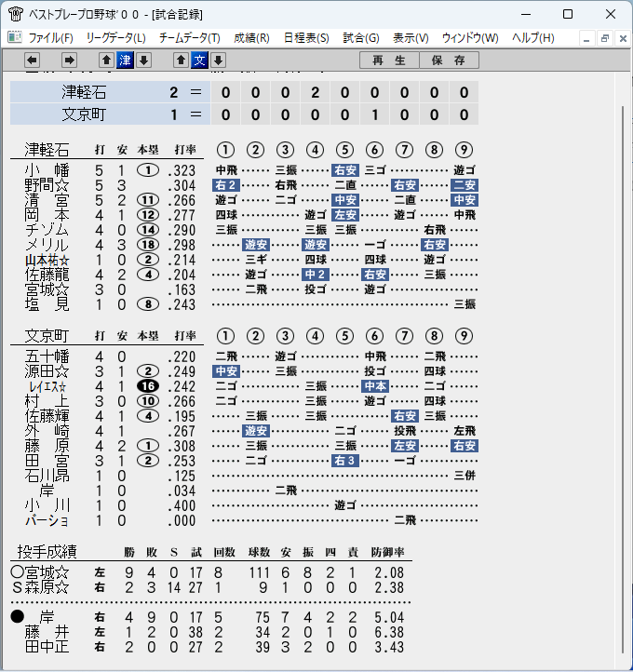Open the リーグデータ(L) menu

[115, 38]
